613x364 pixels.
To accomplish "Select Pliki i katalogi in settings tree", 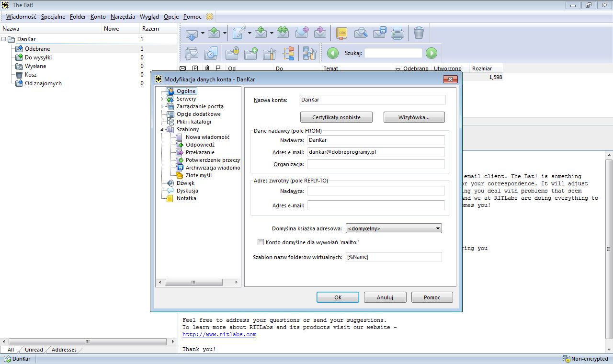I will tap(194, 122).
